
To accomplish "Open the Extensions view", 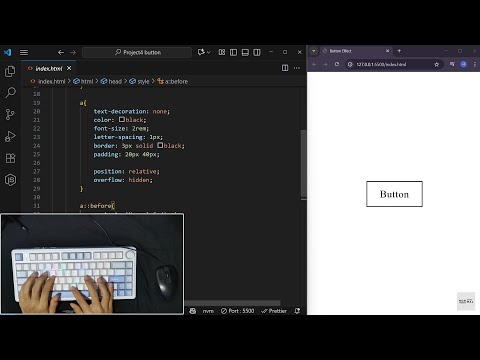I will (x=10, y=158).
